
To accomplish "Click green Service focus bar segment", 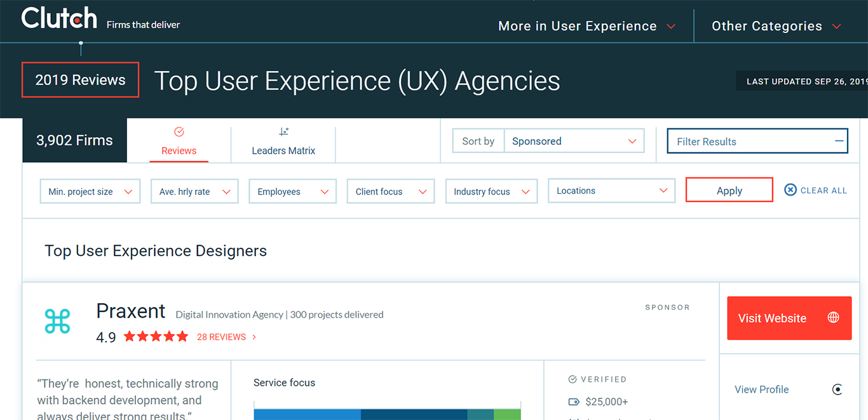I will coord(507,414).
